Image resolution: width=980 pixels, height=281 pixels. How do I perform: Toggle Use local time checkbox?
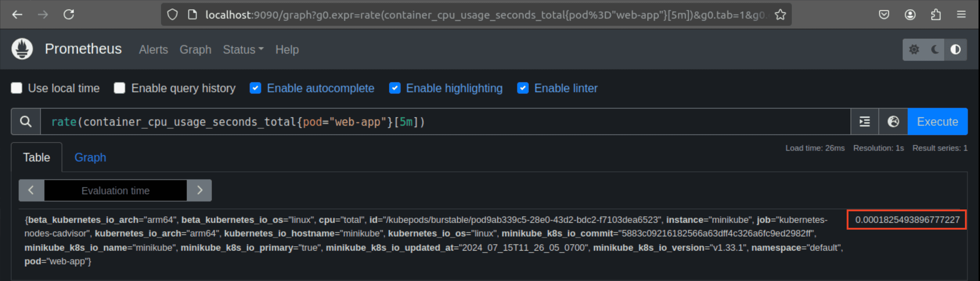[x=17, y=88]
